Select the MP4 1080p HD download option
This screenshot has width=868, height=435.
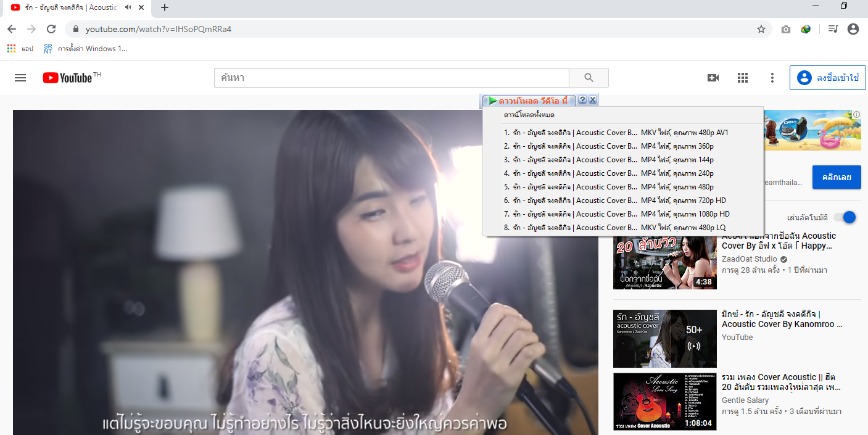tap(617, 214)
